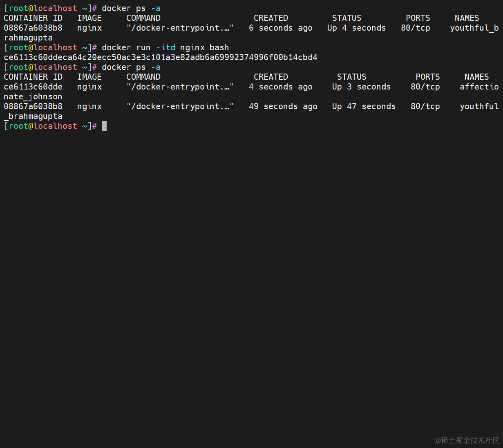
Task: Click the 'Up 4 seconds' status text
Action: tap(356, 28)
